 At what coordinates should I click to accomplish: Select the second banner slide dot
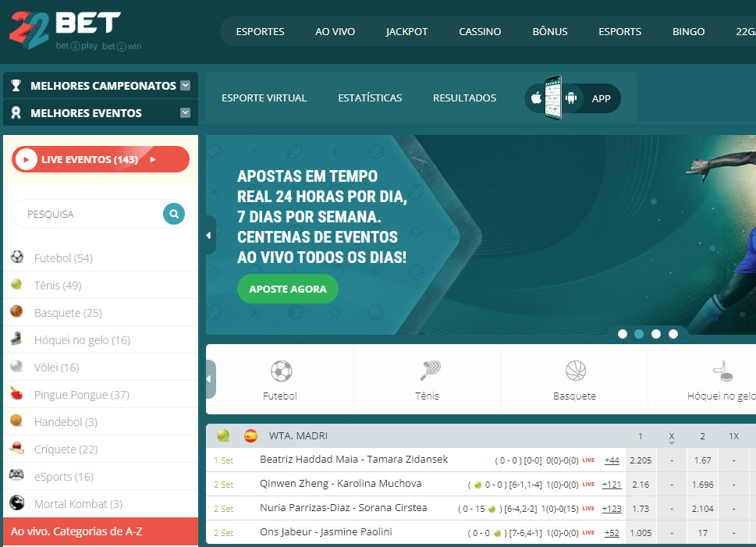[639, 334]
